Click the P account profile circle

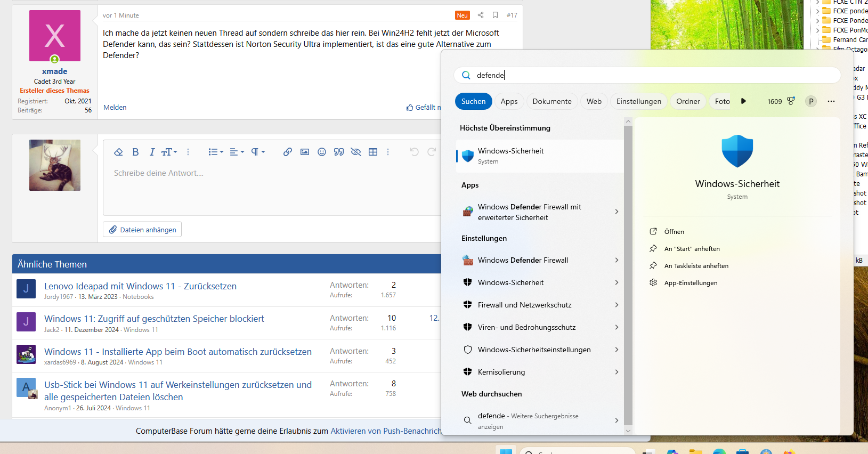click(x=811, y=101)
